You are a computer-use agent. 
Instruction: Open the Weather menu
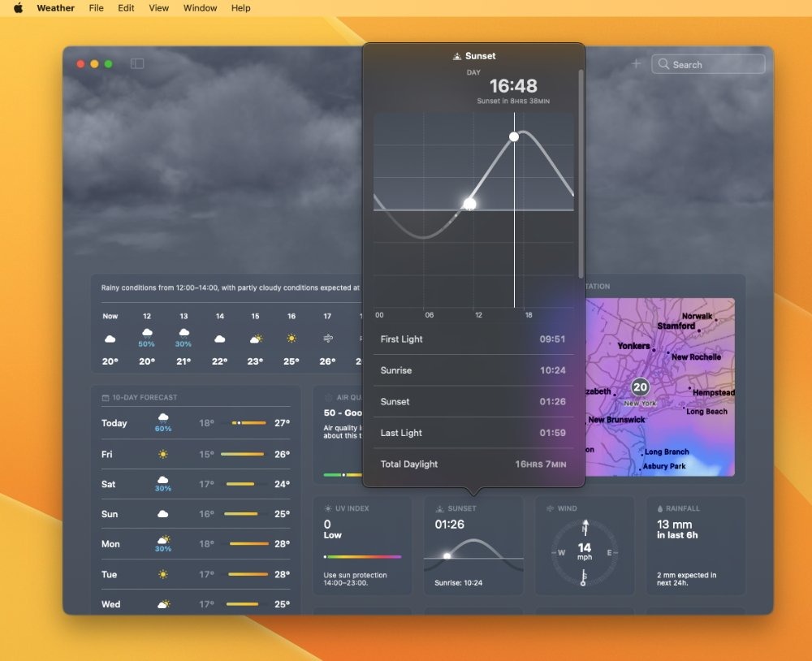(x=55, y=8)
